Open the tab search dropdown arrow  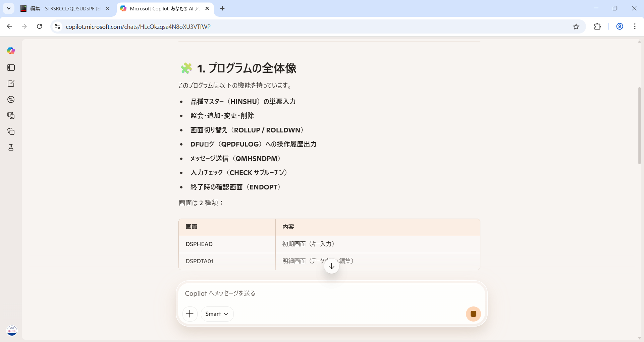coord(9,8)
